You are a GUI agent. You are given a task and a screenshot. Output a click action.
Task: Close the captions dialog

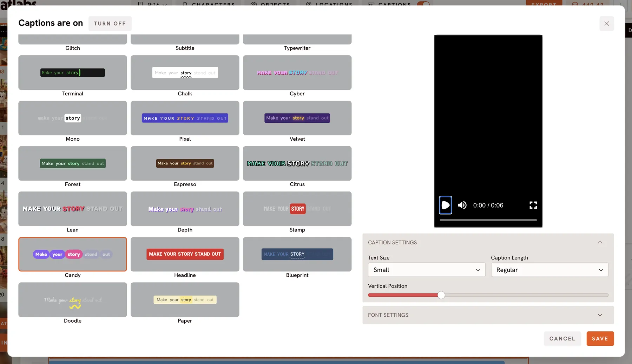pos(606,23)
